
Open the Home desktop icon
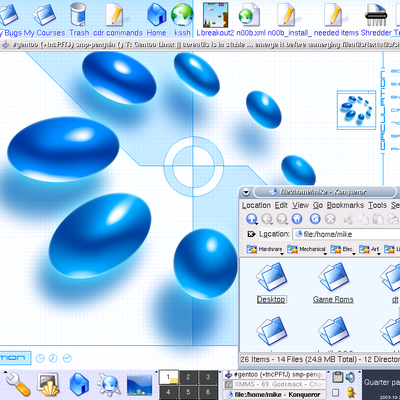[x=156, y=19]
